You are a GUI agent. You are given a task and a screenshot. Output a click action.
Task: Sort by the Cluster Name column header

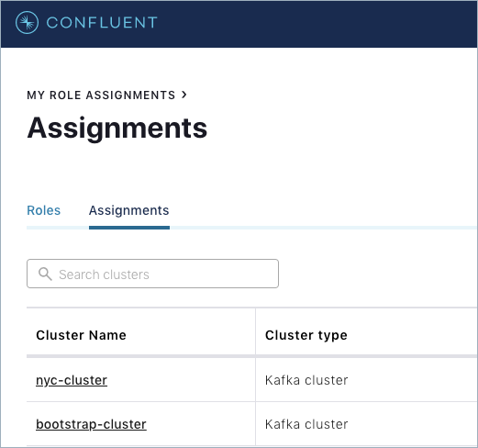(81, 335)
